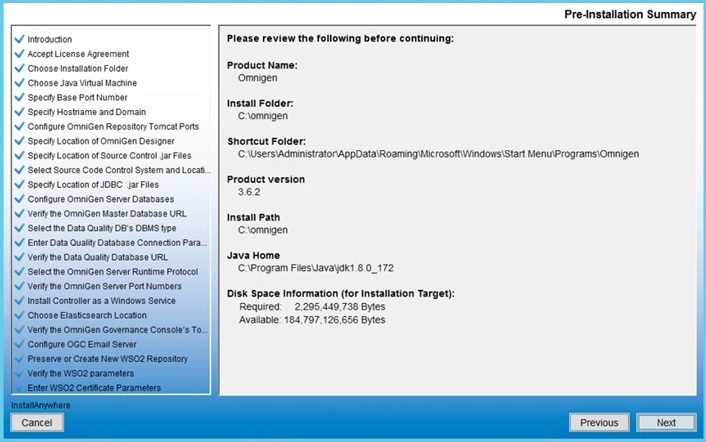Select the Verify the WSO2 parameters step
This screenshot has width=706, height=442.
[81, 373]
